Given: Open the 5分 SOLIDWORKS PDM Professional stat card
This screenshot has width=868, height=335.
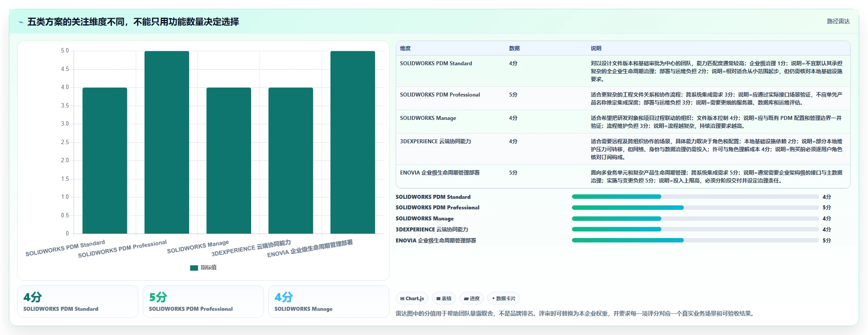Looking at the screenshot, I should pyautogui.click(x=203, y=301).
